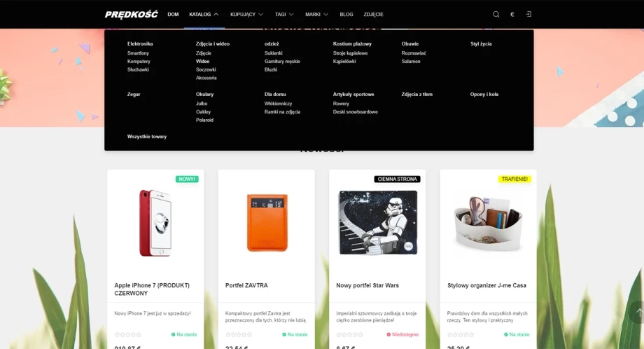Open the euro currency selector
This screenshot has height=349, width=644.
tap(512, 14)
